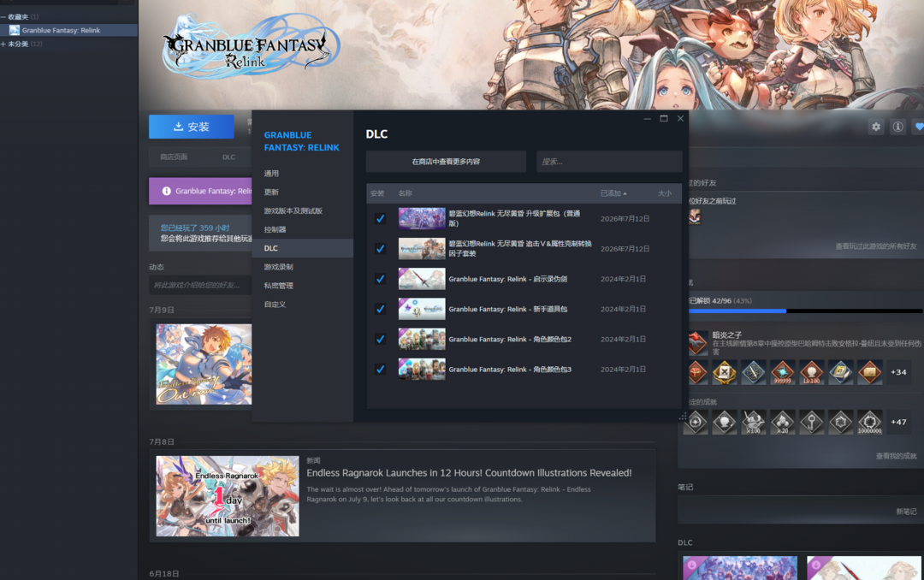Click the x20 locked achievement icon
This screenshot has height=580, width=924.
782,422
